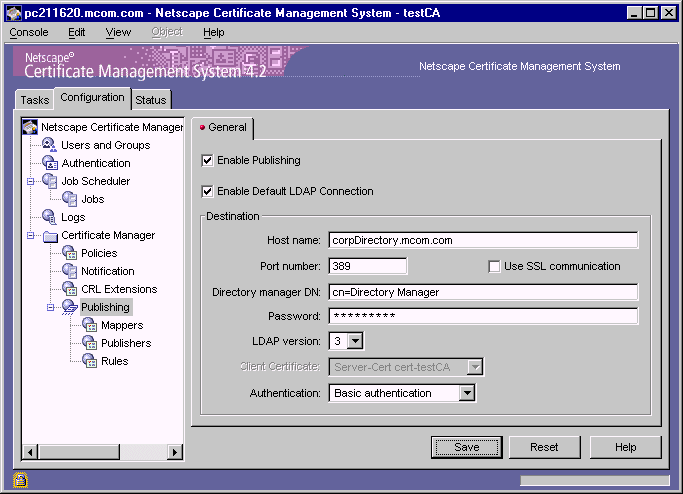Screen dimensions: 683x494
Task: Select the Configuration tab
Action: pos(92,98)
